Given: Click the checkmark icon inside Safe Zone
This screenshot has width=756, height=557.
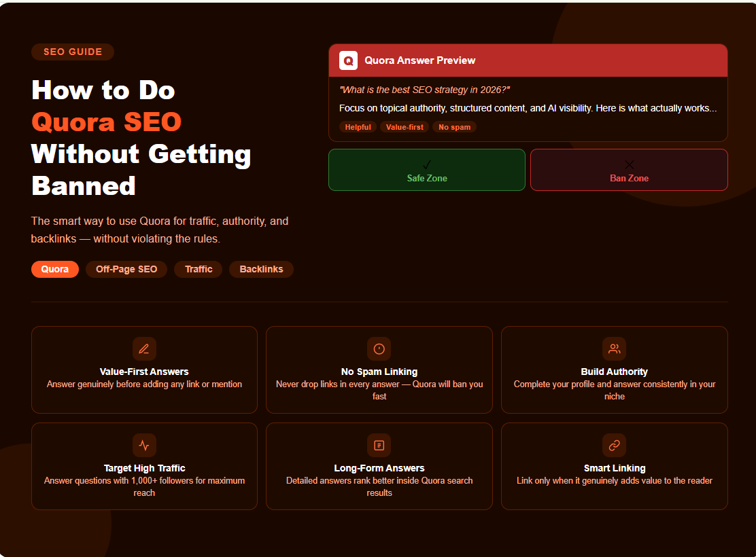Looking at the screenshot, I should pyautogui.click(x=426, y=163).
